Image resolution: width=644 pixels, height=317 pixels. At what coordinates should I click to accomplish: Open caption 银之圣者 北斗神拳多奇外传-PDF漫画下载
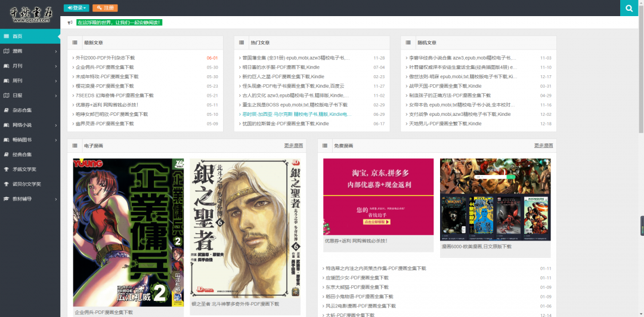point(236,304)
